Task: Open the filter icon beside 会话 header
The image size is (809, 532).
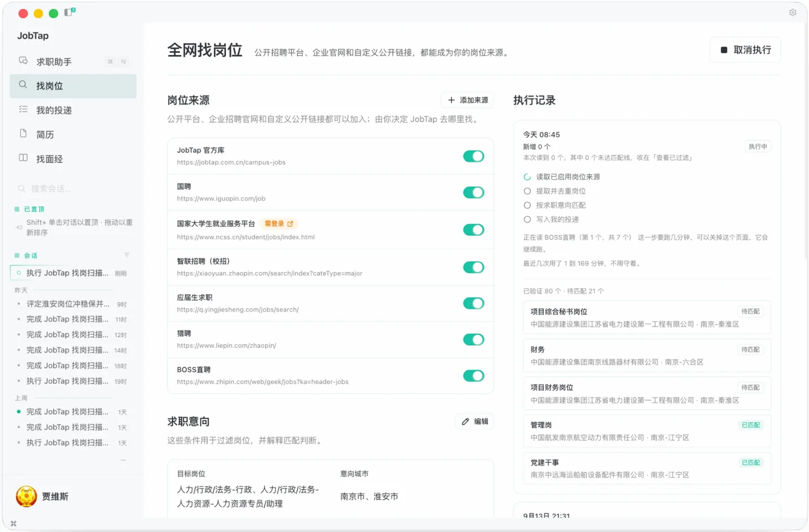Action: (x=127, y=255)
